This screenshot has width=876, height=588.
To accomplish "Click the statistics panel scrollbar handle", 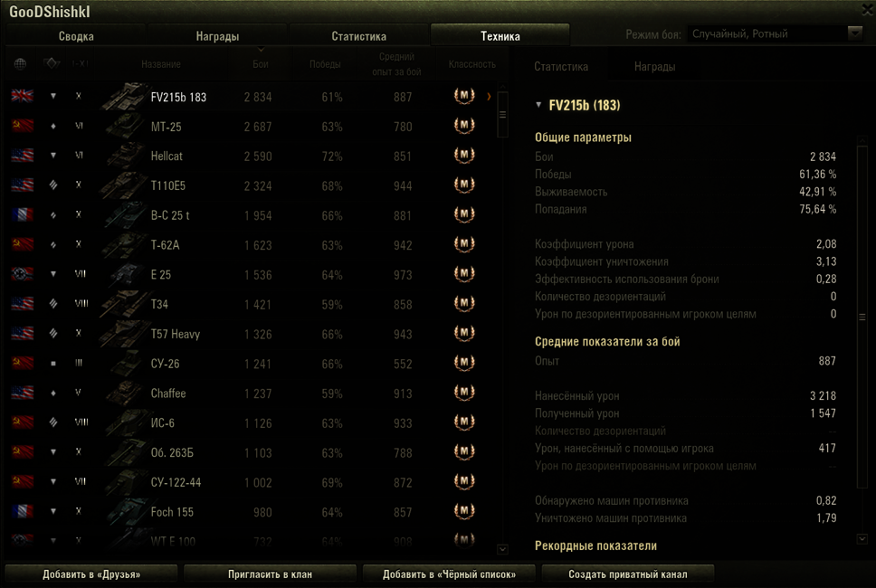I will (862, 317).
